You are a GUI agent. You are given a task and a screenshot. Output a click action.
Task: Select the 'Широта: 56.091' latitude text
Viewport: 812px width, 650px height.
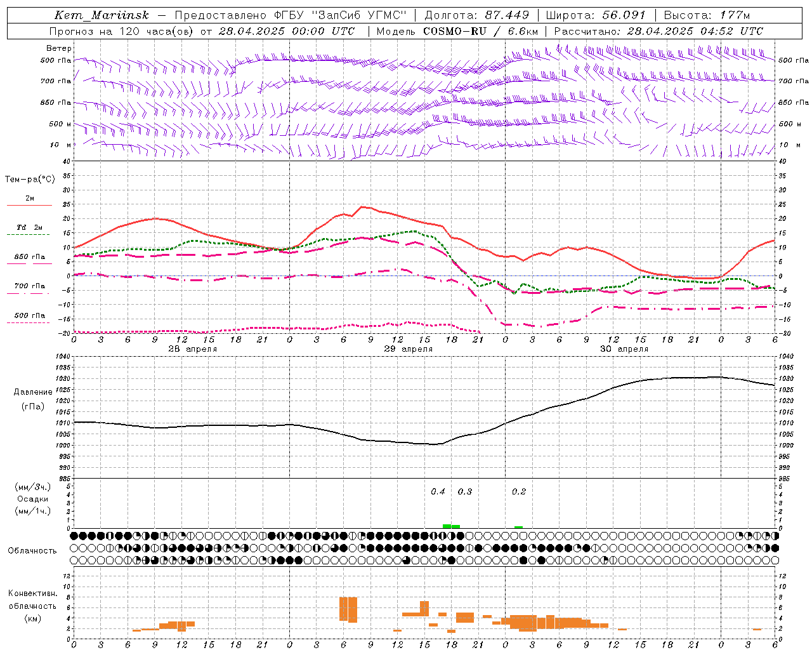[x=596, y=15]
